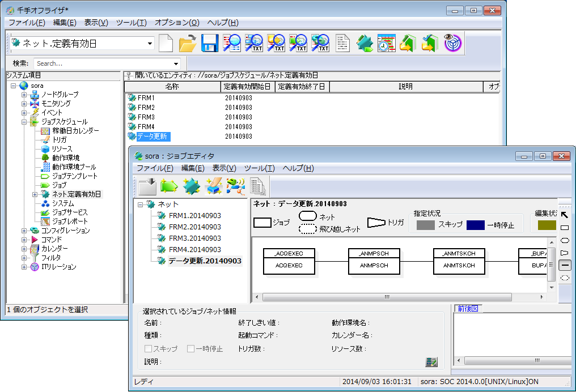The width and height of the screenshot is (576, 392).
Task: Select the trigger shape tool
Action: click(x=565, y=253)
